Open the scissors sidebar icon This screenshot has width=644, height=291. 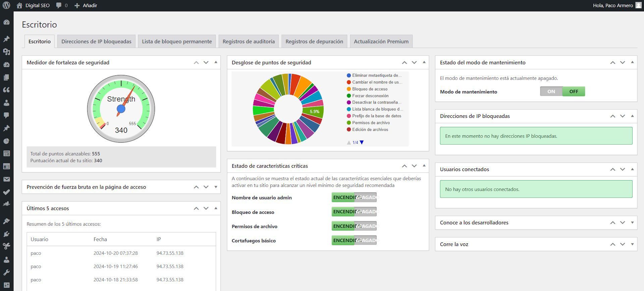click(6, 246)
